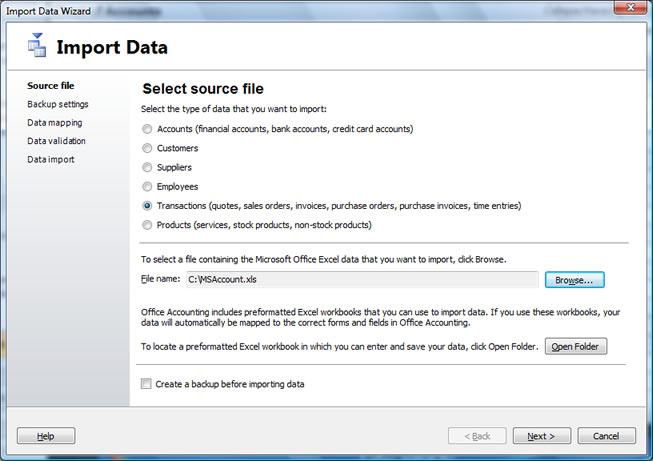This screenshot has height=461, width=653.
Task: Switch to Data validation step
Action: pos(57,141)
